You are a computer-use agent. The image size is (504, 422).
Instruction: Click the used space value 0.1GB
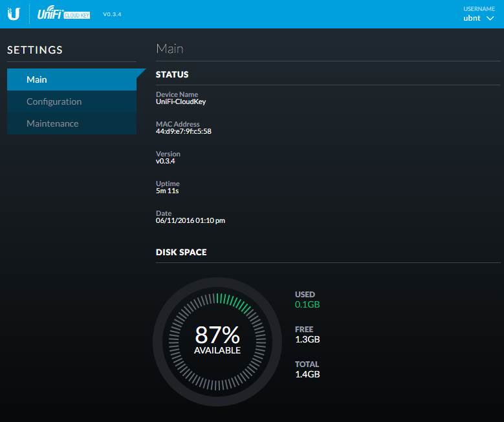coord(307,304)
